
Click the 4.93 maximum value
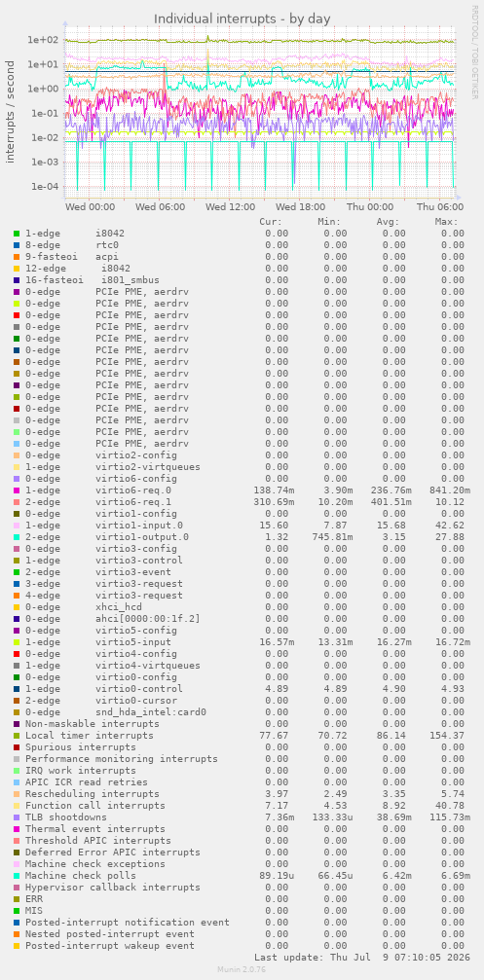coord(455,689)
